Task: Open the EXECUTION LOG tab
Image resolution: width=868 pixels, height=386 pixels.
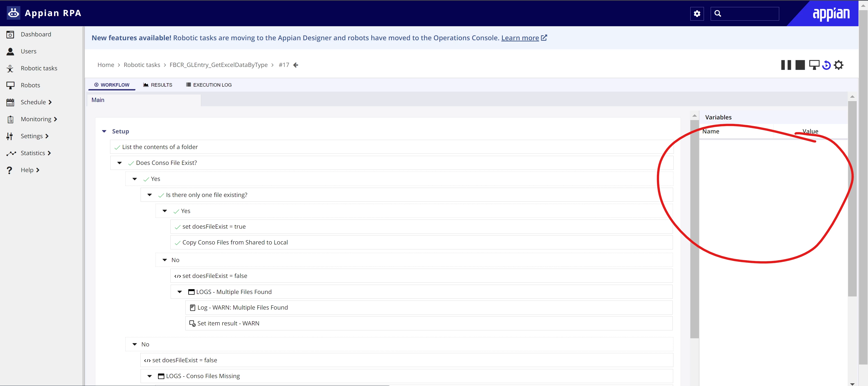Action: click(x=209, y=85)
